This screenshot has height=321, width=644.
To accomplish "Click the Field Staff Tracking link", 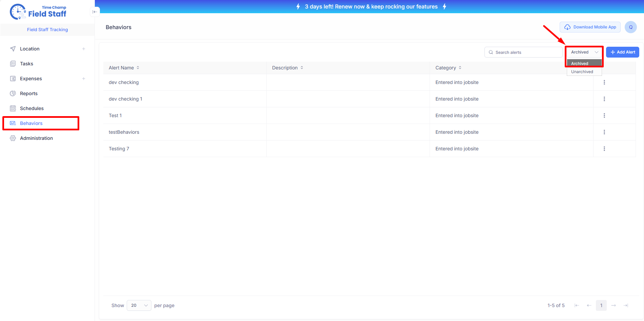I will 47,30.
